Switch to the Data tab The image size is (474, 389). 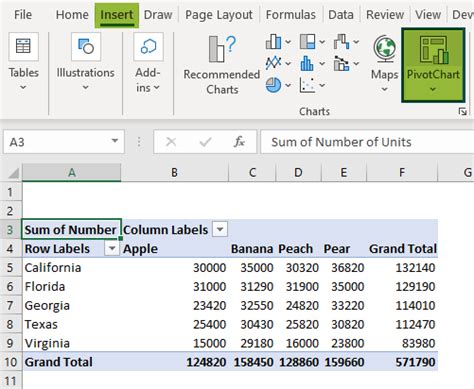[341, 15]
